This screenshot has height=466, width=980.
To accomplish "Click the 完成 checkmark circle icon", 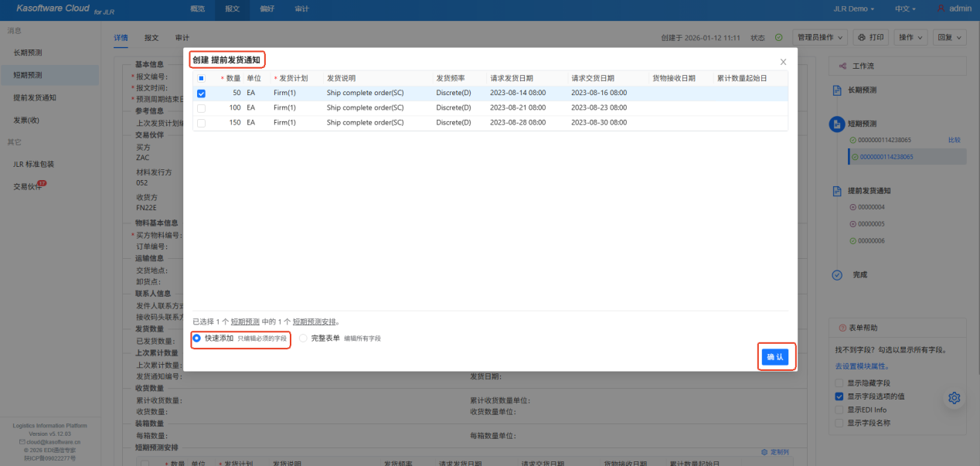I will pyautogui.click(x=836, y=274).
